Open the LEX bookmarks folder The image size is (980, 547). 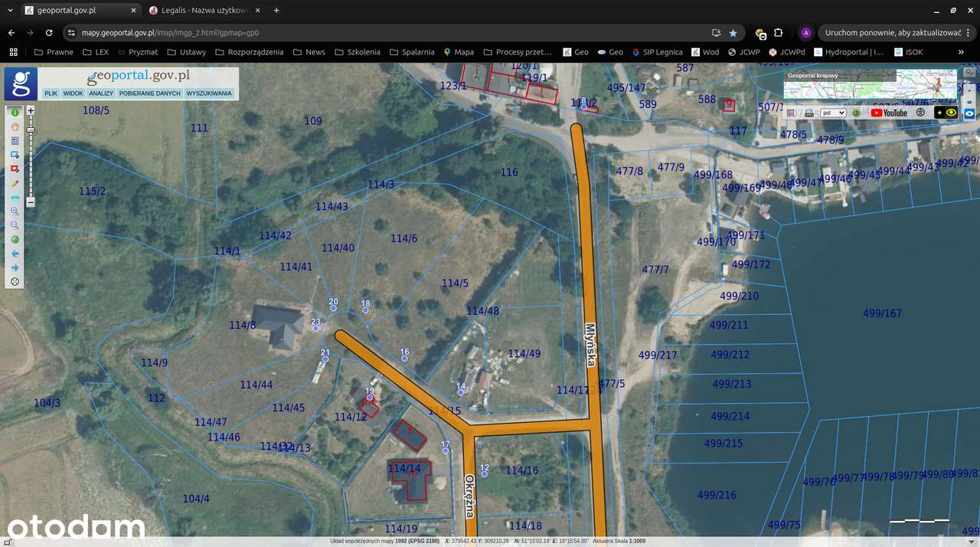click(x=95, y=52)
